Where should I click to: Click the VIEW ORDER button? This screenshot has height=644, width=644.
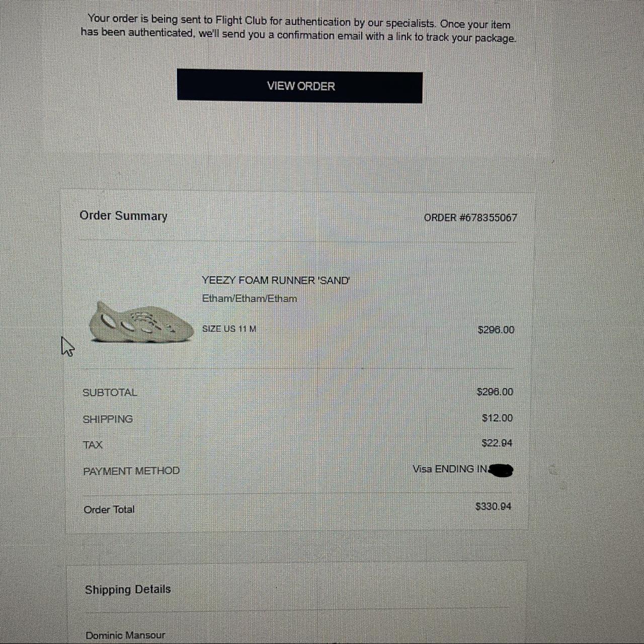coord(300,86)
